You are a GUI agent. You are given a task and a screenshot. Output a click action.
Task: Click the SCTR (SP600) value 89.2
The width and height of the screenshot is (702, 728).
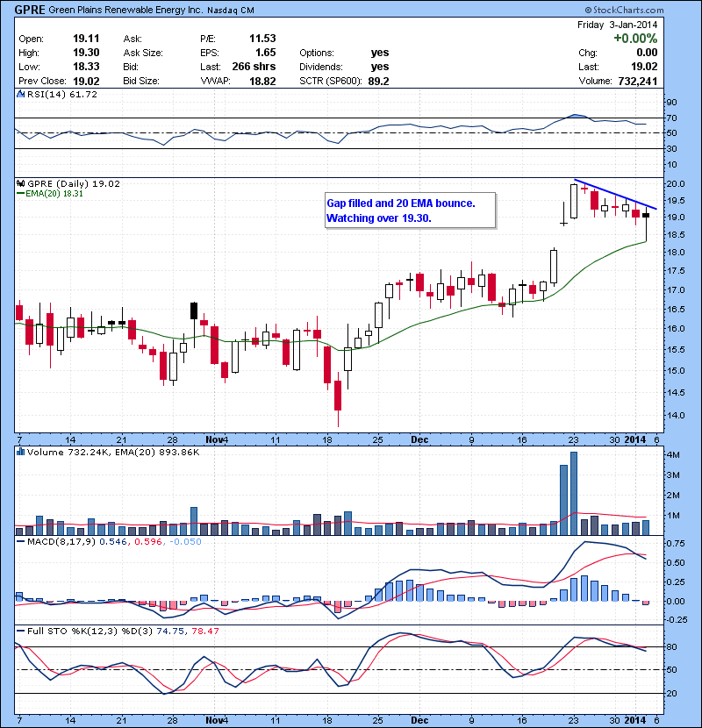point(378,82)
